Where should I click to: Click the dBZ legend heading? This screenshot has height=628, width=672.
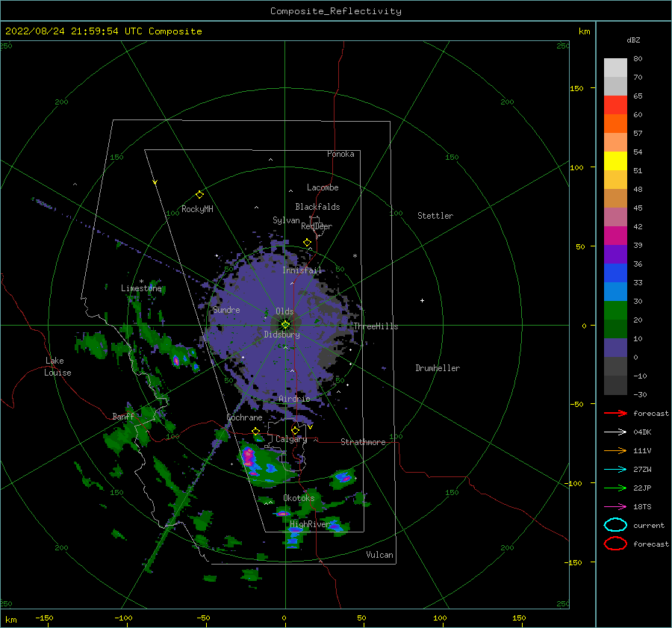click(x=633, y=40)
